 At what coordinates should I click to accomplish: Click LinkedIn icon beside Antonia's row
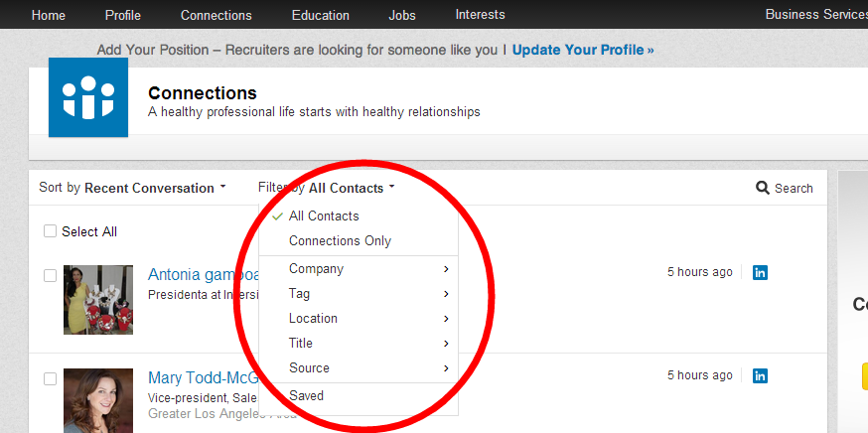[x=760, y=272]
